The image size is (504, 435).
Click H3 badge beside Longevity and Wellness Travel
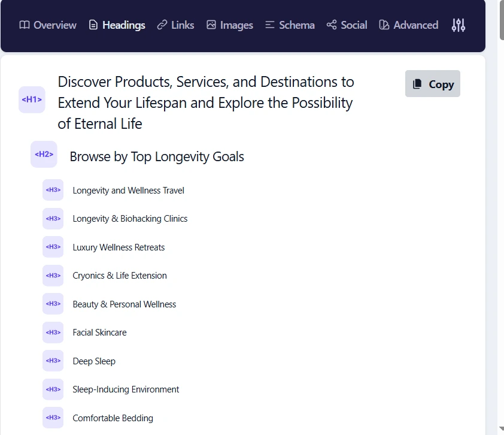53,190
